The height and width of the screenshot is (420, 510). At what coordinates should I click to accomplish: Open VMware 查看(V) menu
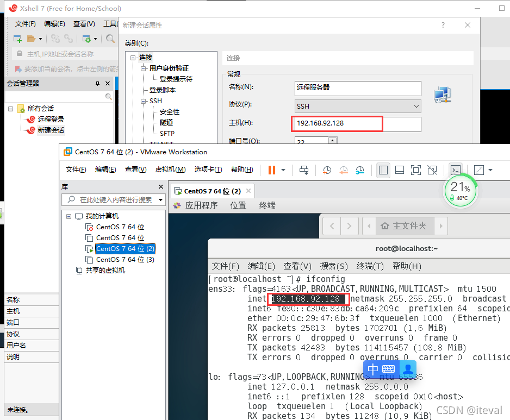[135, 170]
